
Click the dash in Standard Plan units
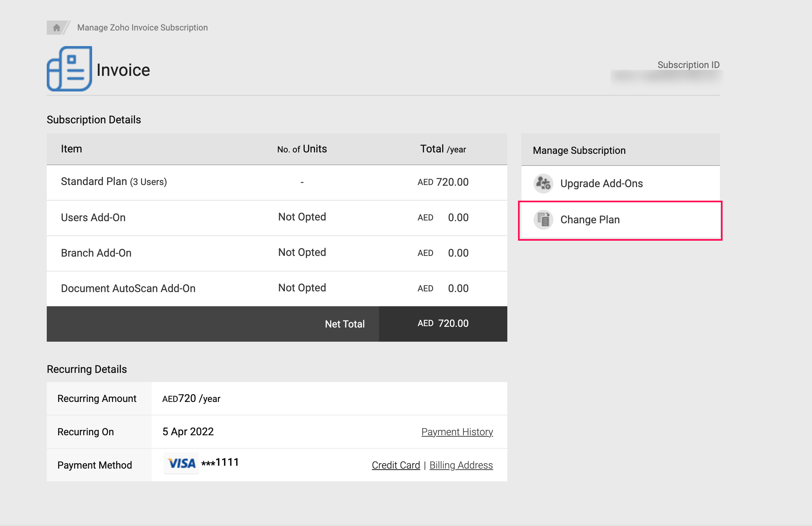pos(302,182)
